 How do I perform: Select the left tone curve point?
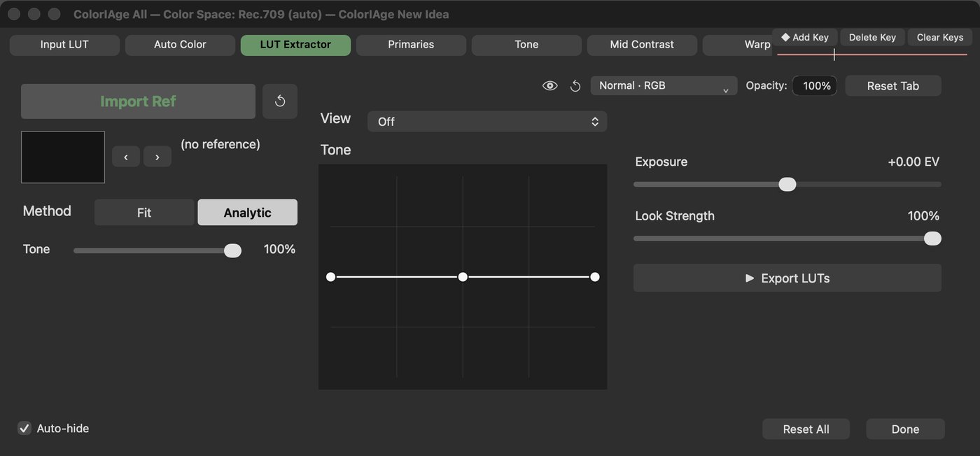pyautogui.click(x=330, y=277)
